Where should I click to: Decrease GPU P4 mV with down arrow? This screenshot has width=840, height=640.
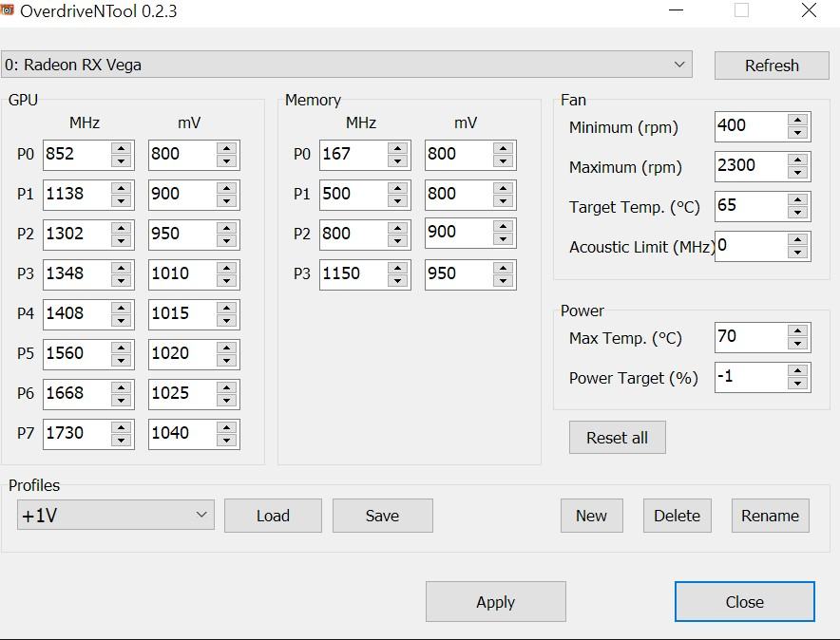227,321
